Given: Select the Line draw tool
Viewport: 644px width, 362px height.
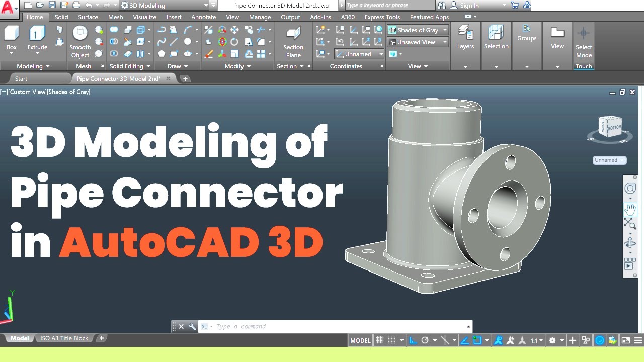Looking at the screenshot, I should tap(174, 42).
